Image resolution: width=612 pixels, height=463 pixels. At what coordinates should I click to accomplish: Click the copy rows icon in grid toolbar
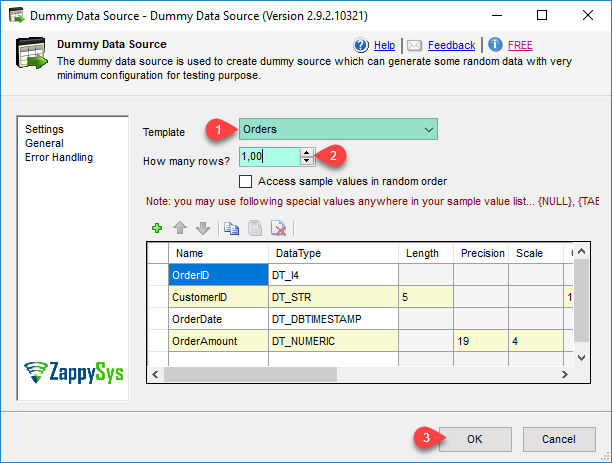click(231, 228)
